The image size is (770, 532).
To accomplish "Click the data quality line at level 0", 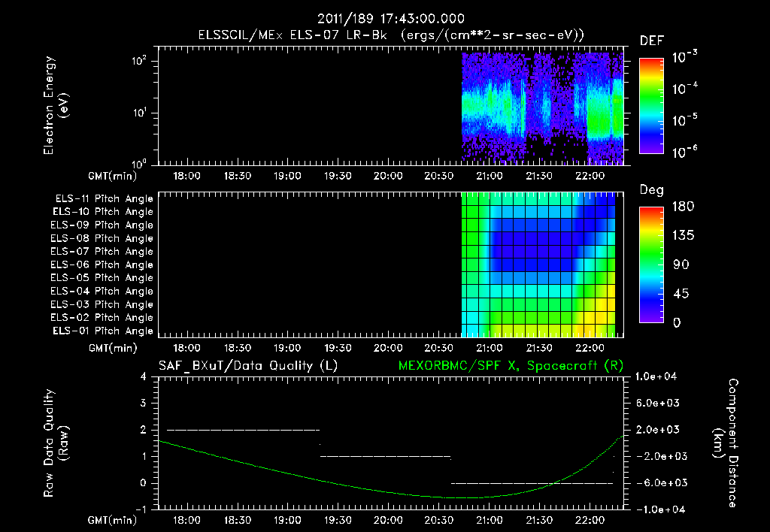I will tap(532, 483).
